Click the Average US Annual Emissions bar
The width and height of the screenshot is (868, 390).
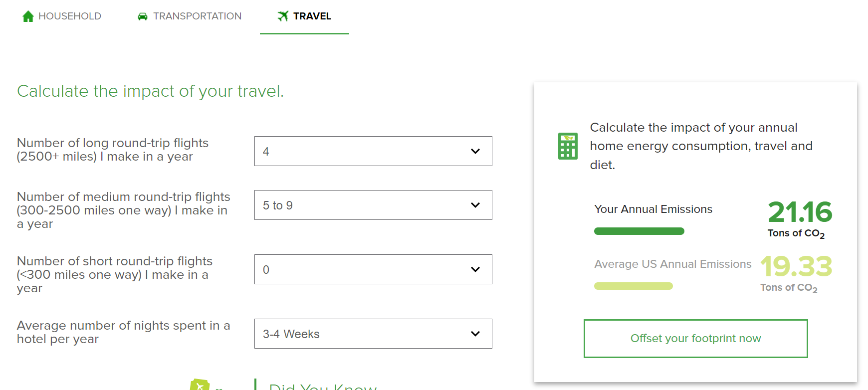pos(633,286)
